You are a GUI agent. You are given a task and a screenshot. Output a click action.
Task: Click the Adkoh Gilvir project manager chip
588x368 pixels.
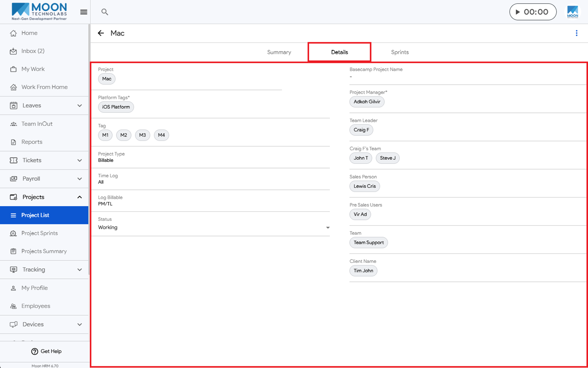pos(367,102)
